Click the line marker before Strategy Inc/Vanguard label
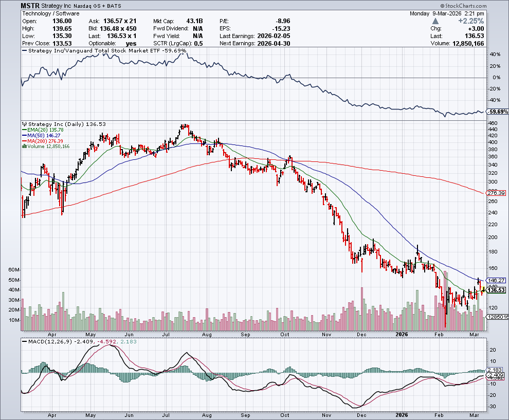This screenshot has width=509, height=420. pos(24,51)
